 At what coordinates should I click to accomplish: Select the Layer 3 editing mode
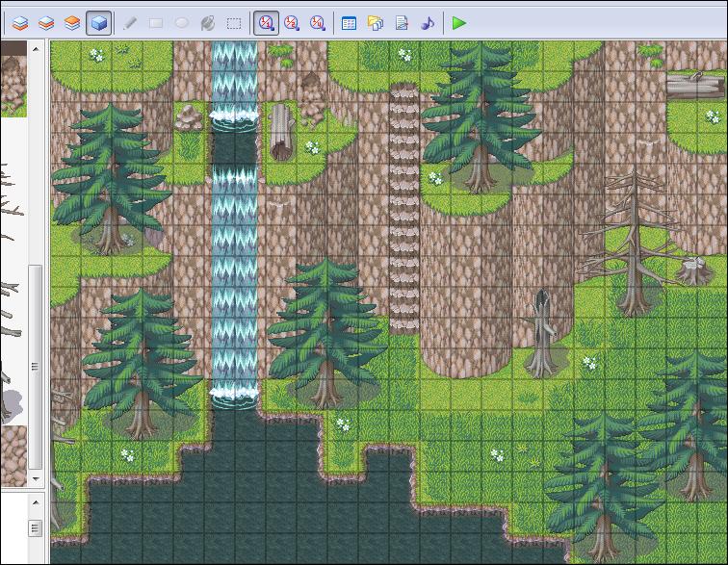point(72,23)
